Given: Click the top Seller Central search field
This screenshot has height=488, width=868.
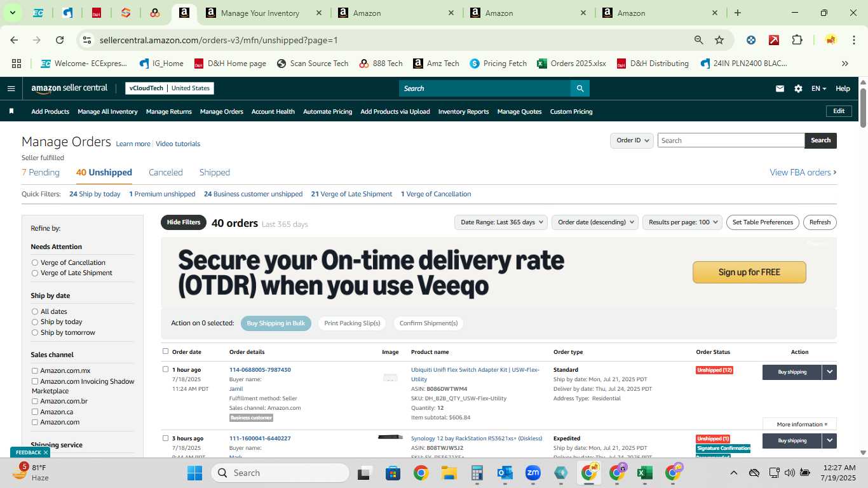Looking at the screenshot, I should (485, 88).
